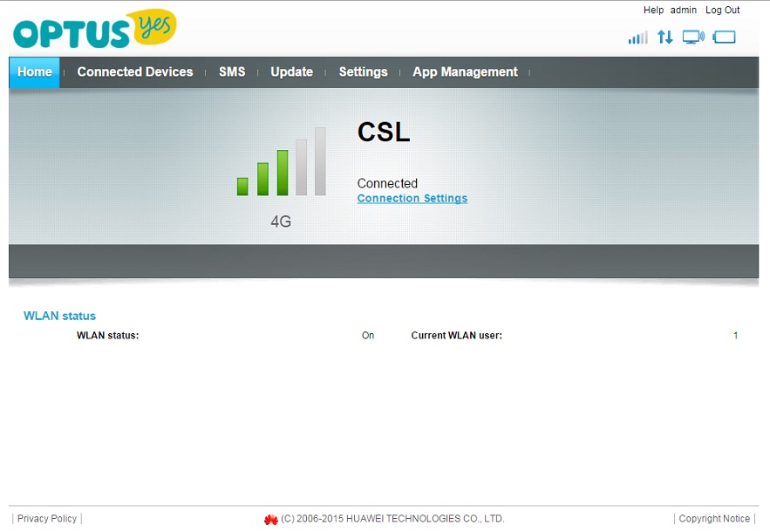Click the CSL network operator name

click(384, 132)
